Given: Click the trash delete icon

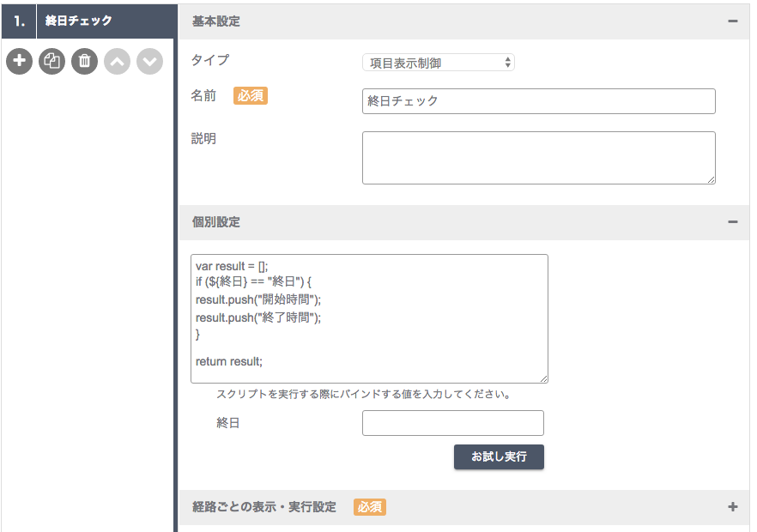Looking at the screenshot, I should point(84,61).
